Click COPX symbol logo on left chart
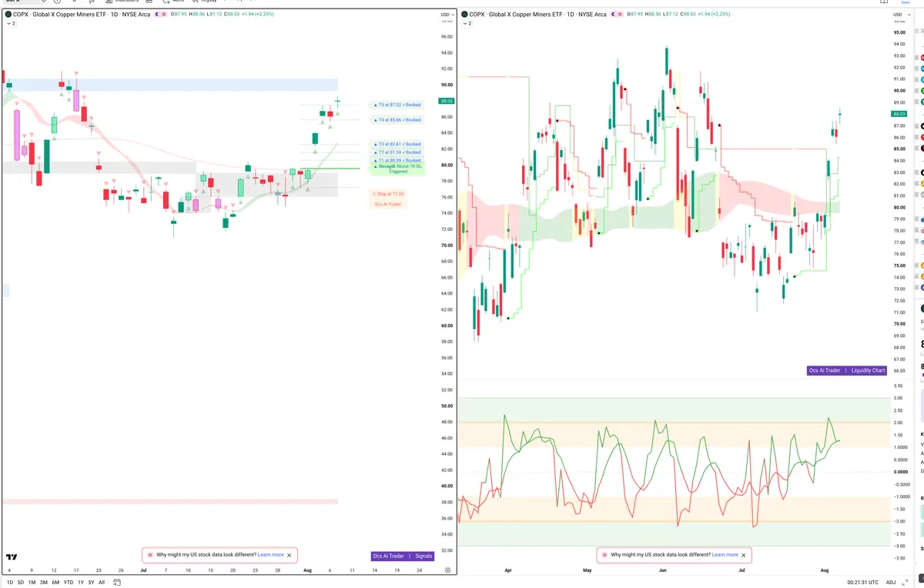The image size is (924, 588). [x=8, y=15]
